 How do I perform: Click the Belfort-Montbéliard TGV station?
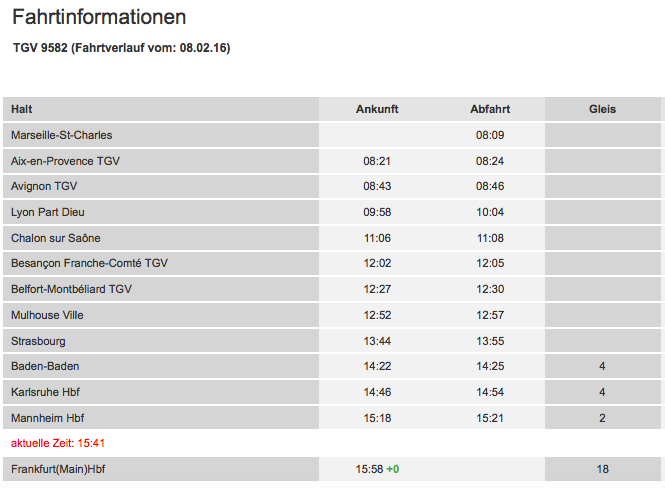71,289
